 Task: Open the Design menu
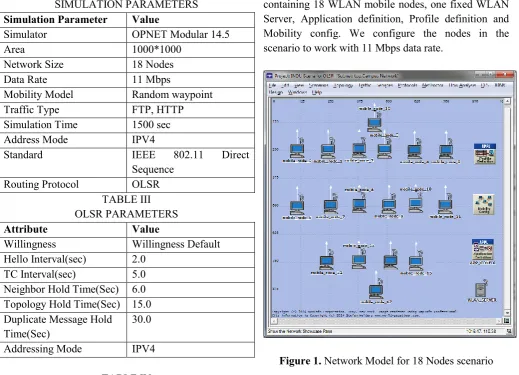coord(276,92)
